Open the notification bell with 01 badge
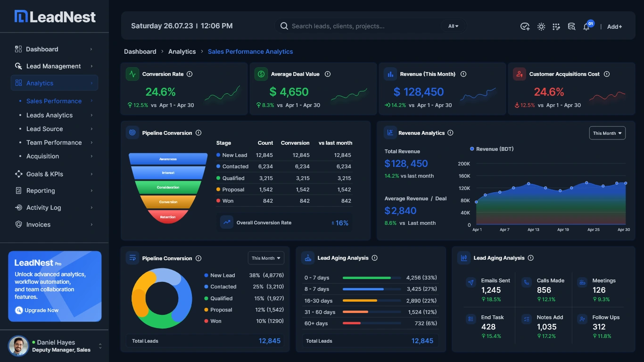644x362 pixels. point(587,25)
